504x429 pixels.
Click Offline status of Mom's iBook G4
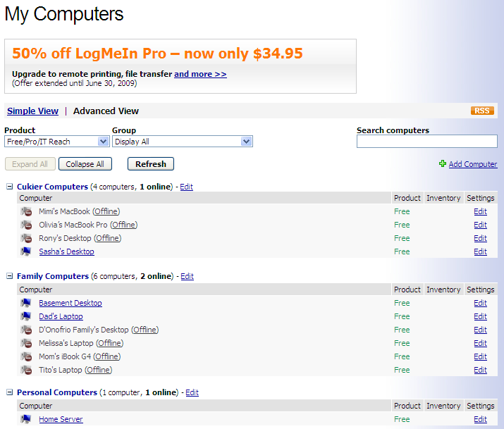coord(107,356)
